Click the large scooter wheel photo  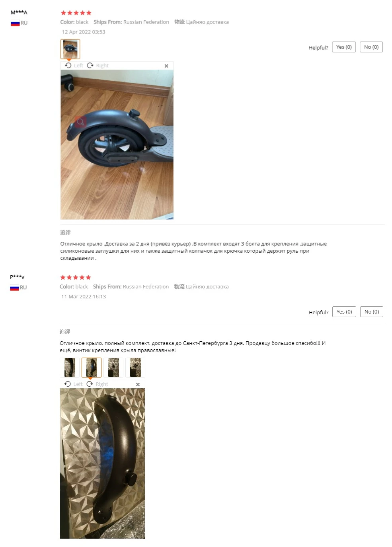tap(117, 145)
